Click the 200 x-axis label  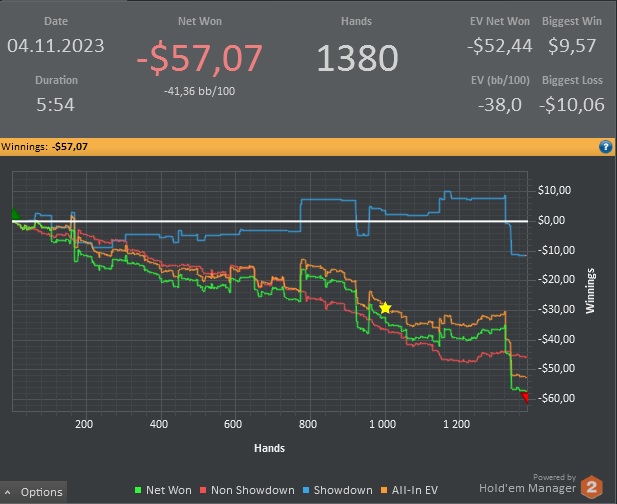[84, 424]
